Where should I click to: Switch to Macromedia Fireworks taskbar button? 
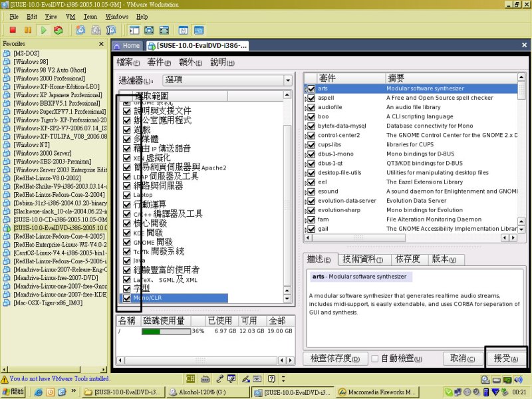point(377,392)
